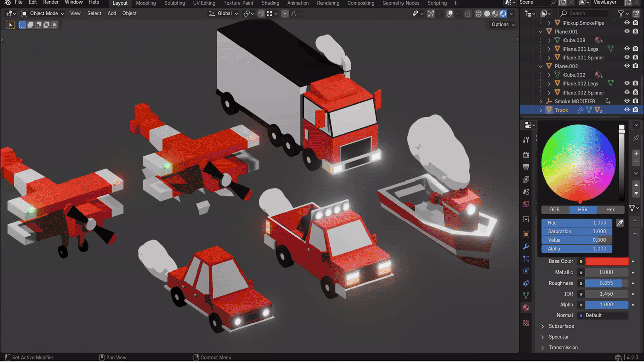Screen dimensions: 644x362
Task: Click inside the HSV color wheel
Action: pos(579,162)
